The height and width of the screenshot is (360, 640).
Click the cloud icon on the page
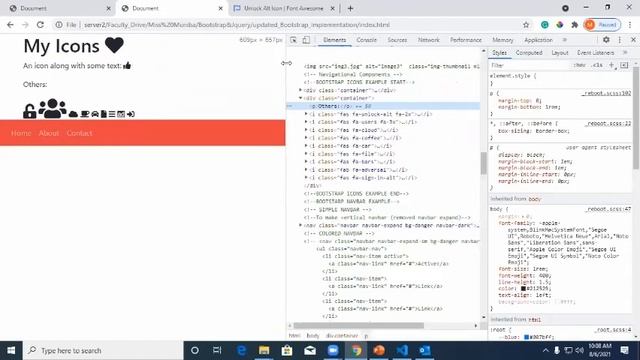(73, 114)
